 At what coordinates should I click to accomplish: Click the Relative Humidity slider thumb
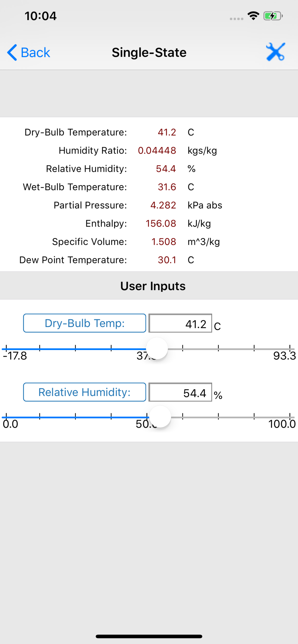click(x=160, y=417)
